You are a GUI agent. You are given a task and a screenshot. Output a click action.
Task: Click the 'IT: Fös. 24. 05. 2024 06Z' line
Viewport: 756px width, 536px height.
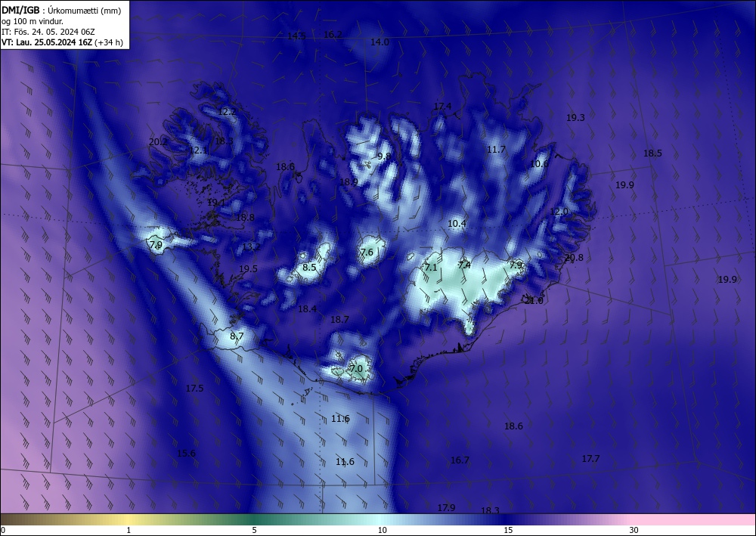pyautogui.click(x=48, y=32)
